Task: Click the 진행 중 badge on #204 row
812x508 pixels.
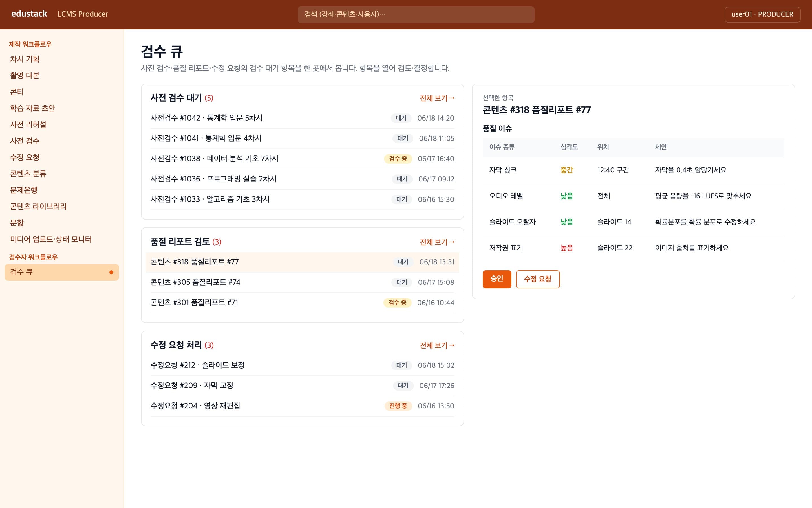Action: [x=398, y=406]
